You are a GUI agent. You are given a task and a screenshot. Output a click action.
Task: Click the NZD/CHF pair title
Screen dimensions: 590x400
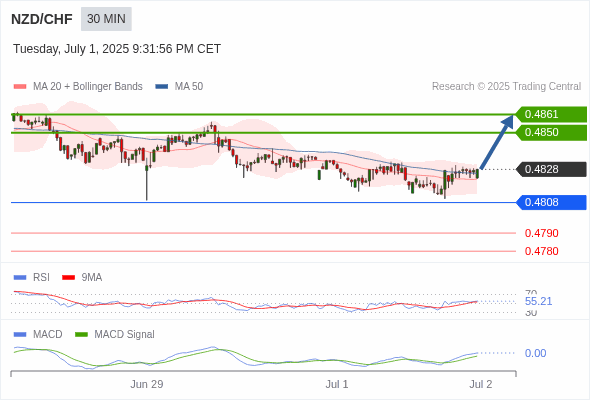click(x=42, y=19)
